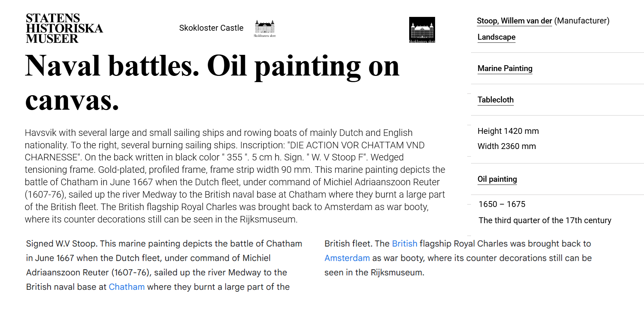Click the Naval battles page title
644x327 pixels.
(x=212, y=83)
